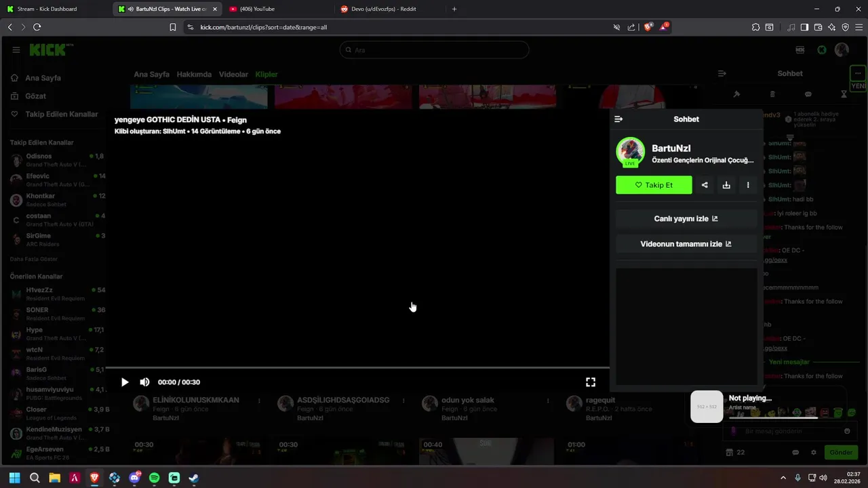The height and width of the screenshot is (488, 868).
Task: Open ELİNİKOLUNUSKMKAAN clip options menu
Action: pyautogui.click(x=259, y=401)
